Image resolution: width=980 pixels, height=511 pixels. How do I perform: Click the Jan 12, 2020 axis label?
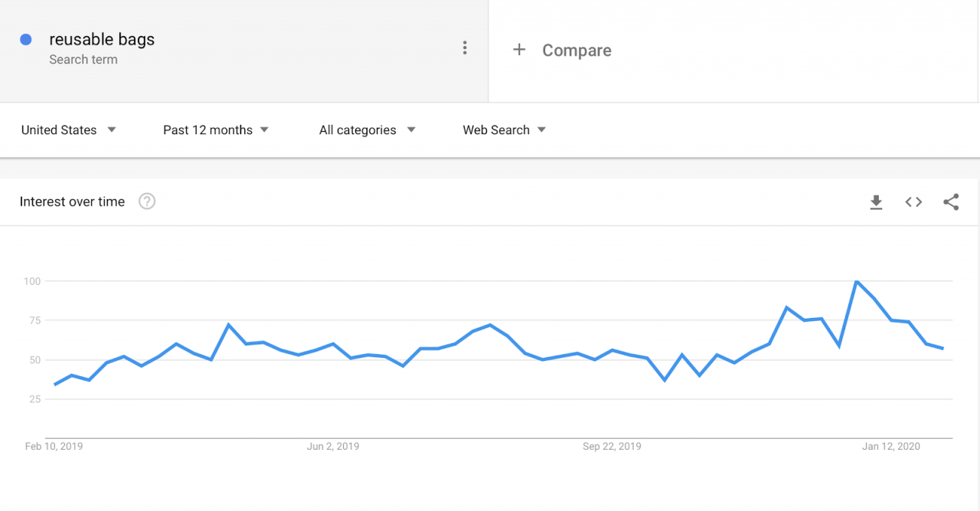click(x=891, y=447)
